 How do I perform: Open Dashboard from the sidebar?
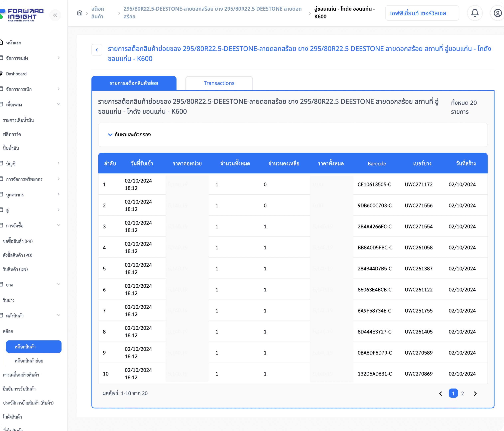(x=16, y=74)
